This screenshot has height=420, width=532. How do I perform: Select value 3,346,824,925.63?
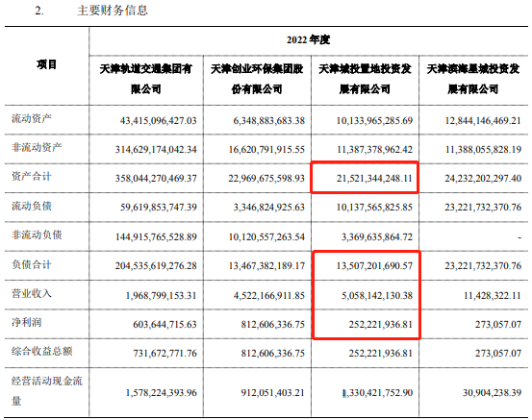point(268,208)
